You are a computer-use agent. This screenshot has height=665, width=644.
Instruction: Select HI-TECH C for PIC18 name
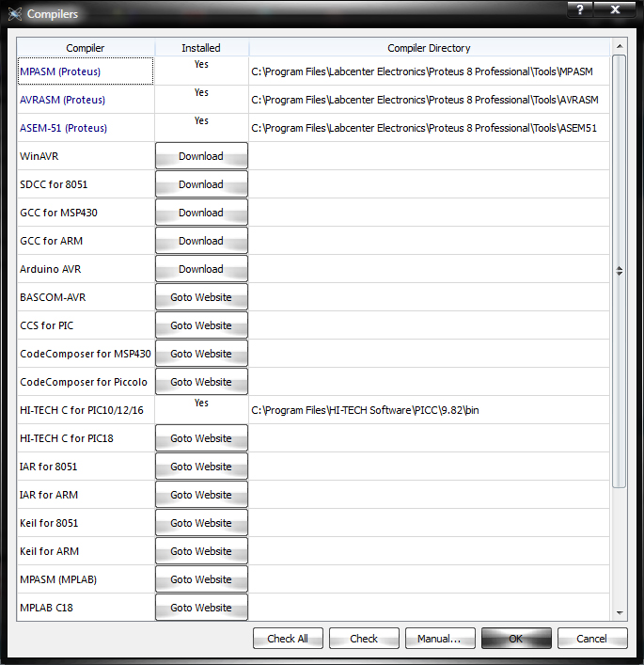coord(67,438)
